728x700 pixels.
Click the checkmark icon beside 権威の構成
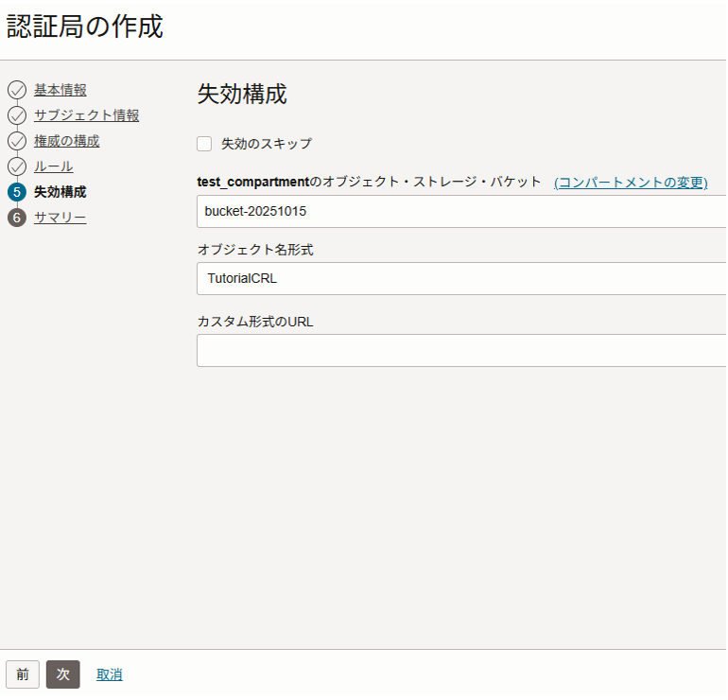point(16,141)
